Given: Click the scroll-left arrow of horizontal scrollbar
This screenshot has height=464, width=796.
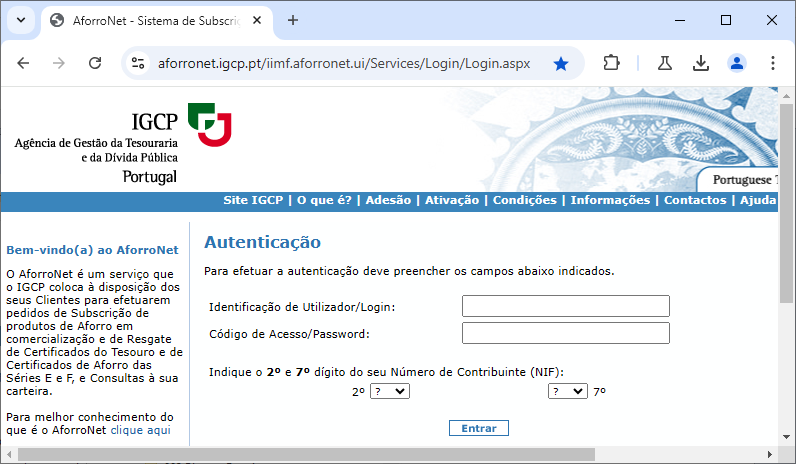Looking at the screenshot, I should 9,454.
